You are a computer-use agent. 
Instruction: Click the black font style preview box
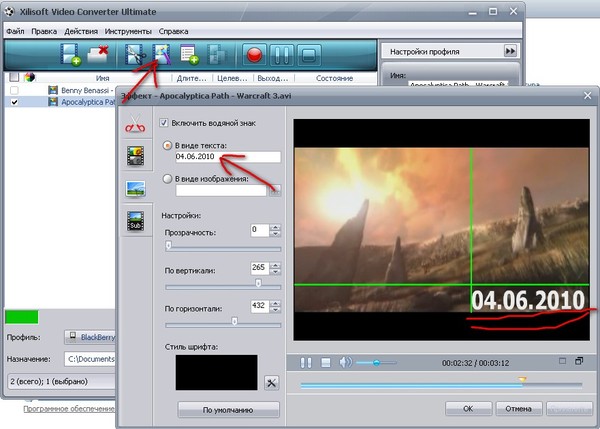click(216, 372)
